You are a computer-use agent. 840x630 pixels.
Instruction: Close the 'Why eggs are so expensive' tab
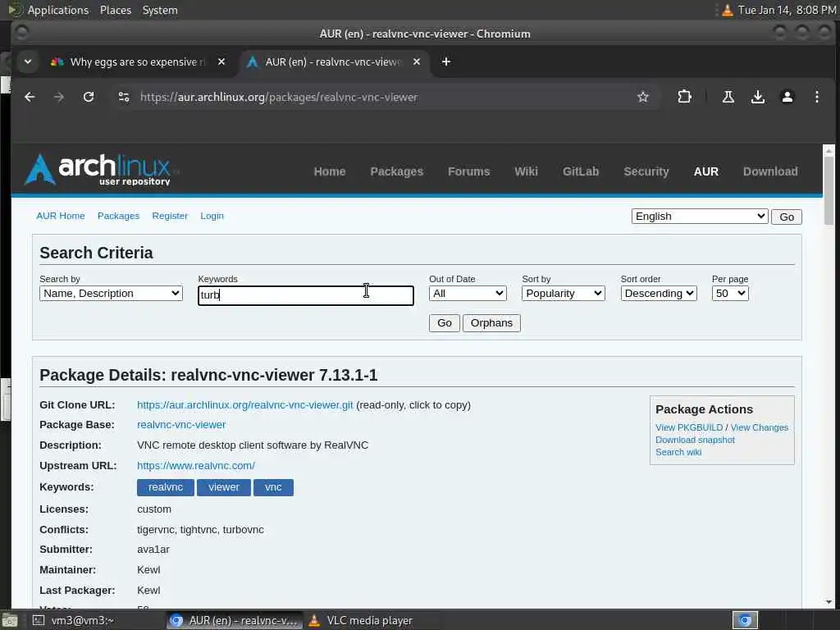[x=221, y=62]
